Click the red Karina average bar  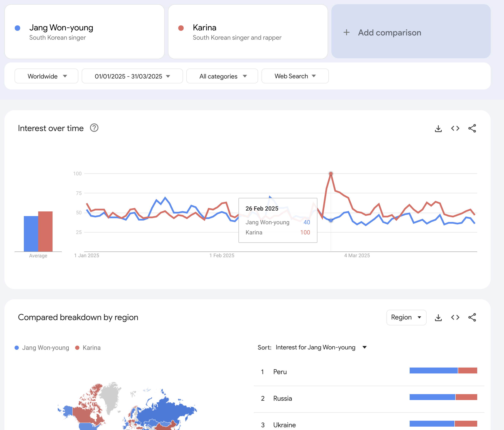(46, 231)
